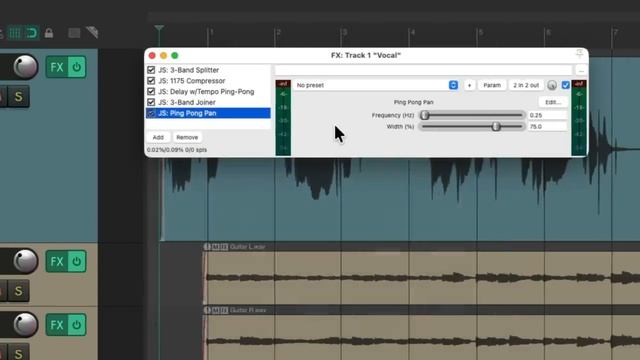Click the left input level meter
640x360 pixels.
click(x=283, y=118)
